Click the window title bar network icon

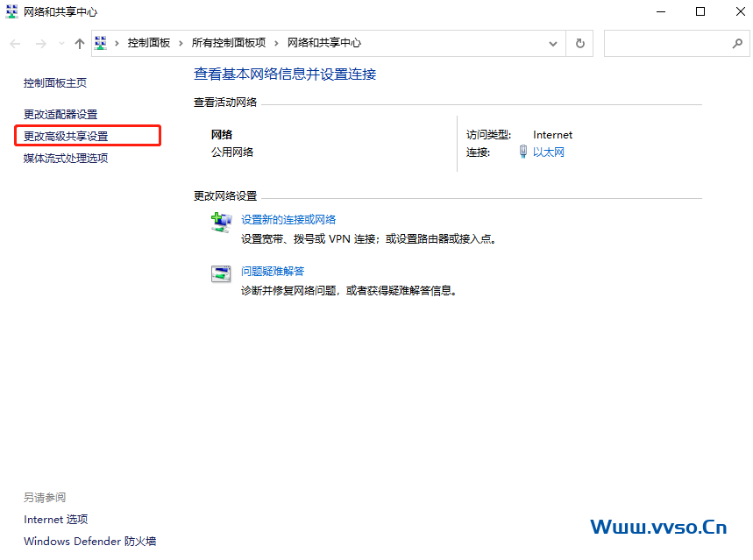pos(11,11)
